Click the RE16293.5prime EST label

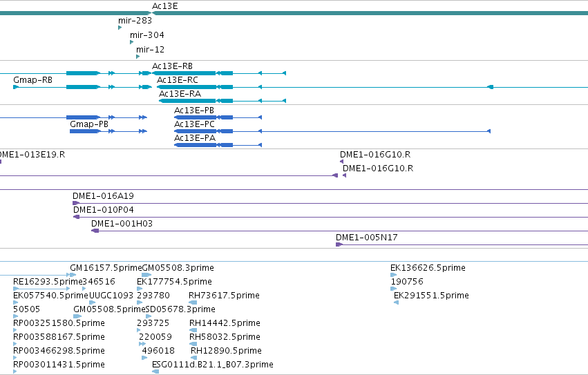coord(48,282)
